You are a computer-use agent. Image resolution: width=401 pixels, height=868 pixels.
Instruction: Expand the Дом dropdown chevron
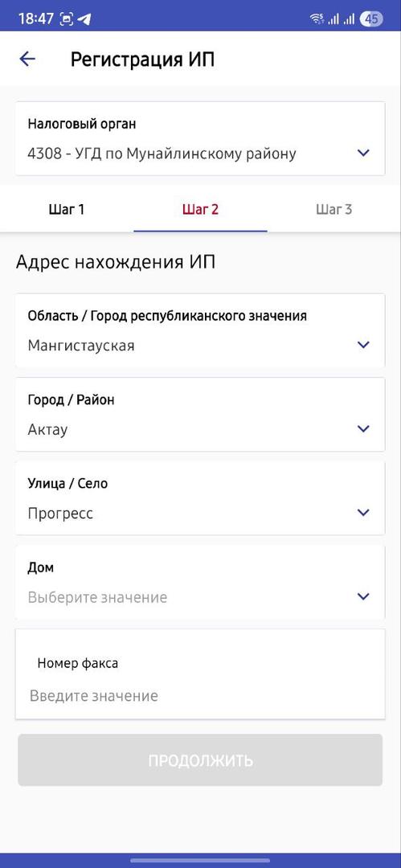[x=363, y=596]
